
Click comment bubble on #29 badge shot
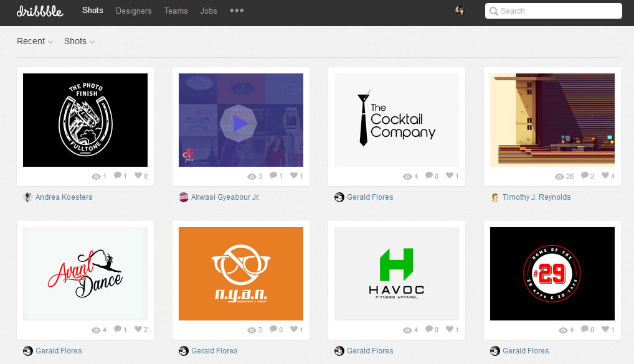click(585, 329)
